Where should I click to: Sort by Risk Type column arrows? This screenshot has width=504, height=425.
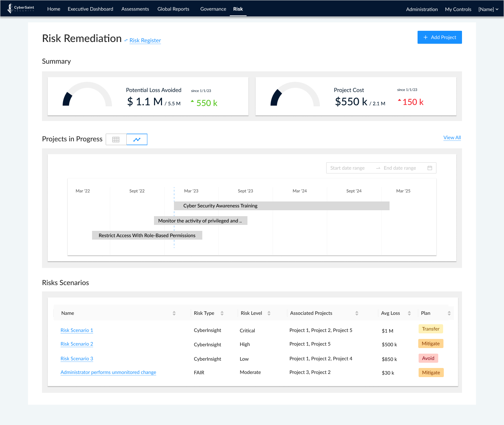(222, 313)
